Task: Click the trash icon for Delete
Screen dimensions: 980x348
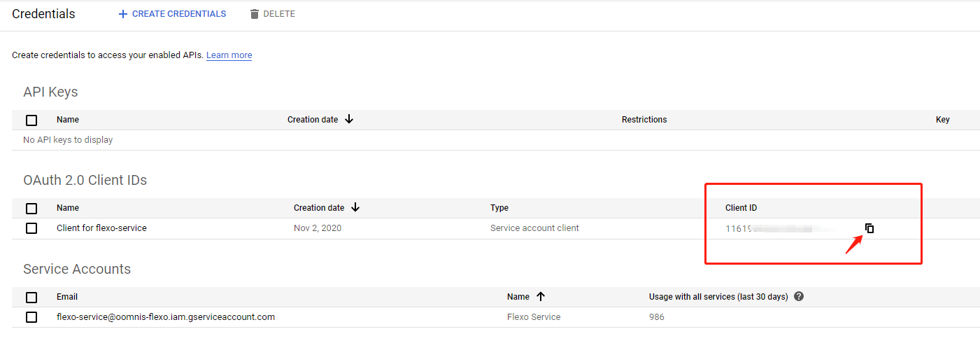Action: pyautogui.click(x=255, y=14)
